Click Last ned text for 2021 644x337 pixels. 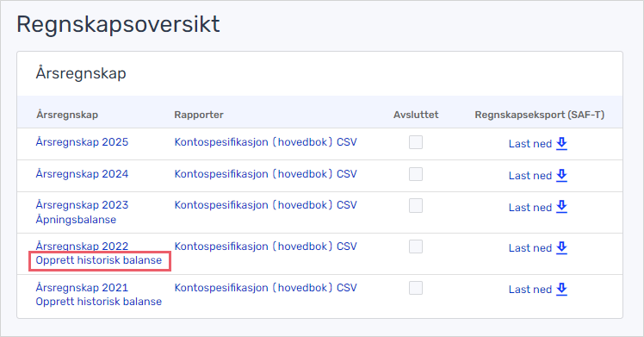click(530, 290)
